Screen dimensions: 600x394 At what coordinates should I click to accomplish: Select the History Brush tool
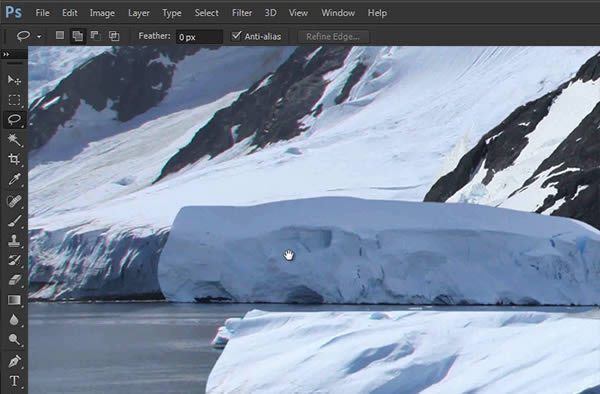point(14,260)
